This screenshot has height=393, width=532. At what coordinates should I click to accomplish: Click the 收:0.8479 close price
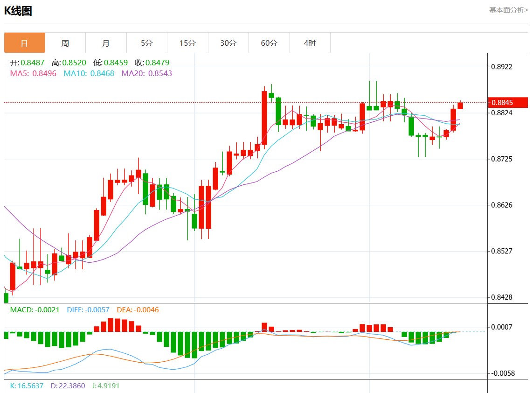click(x=152, y=63)
